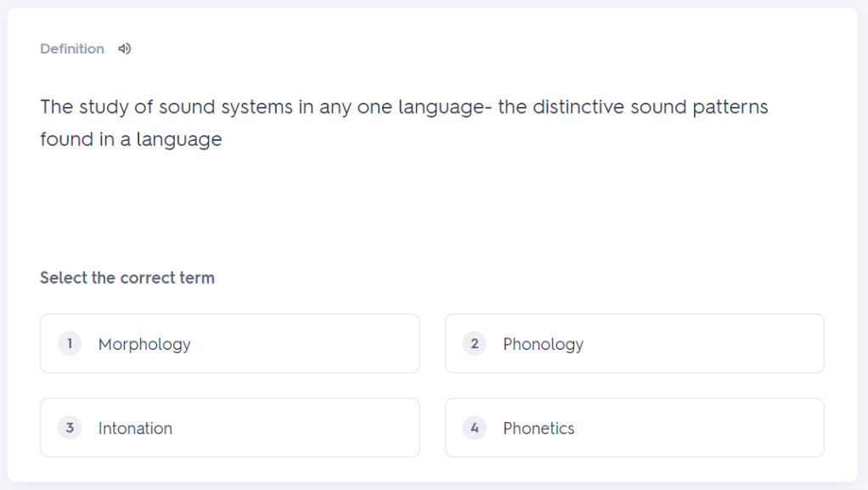
Task: Click "The study" at the definition start
Action: click(x=76, y=108)
